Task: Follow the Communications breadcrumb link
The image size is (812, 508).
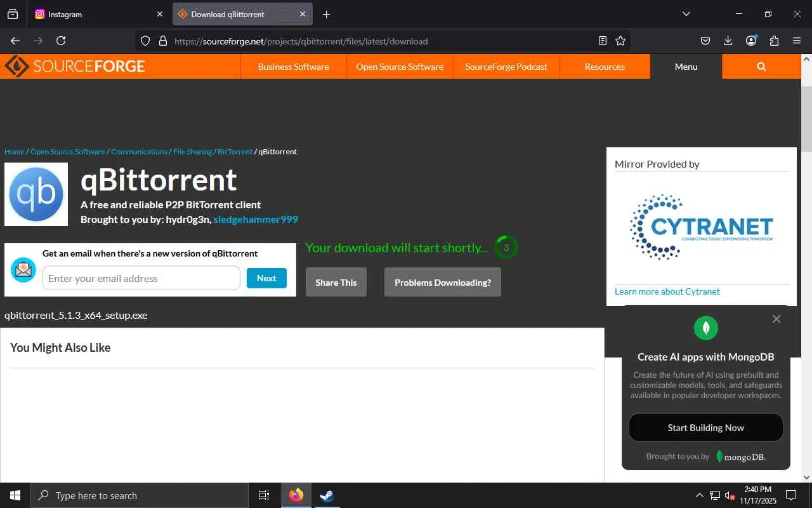Action: [139, 152]
